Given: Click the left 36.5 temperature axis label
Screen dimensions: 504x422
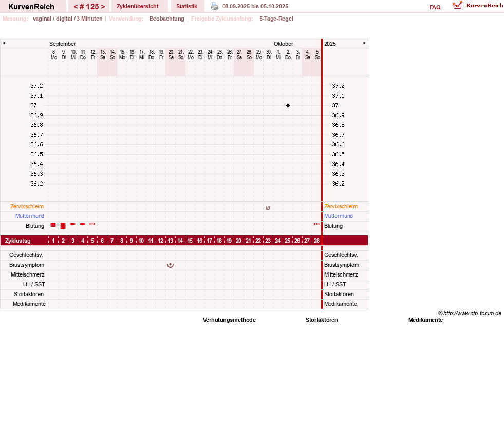Looking at the screenshot, I should point(36,154).
